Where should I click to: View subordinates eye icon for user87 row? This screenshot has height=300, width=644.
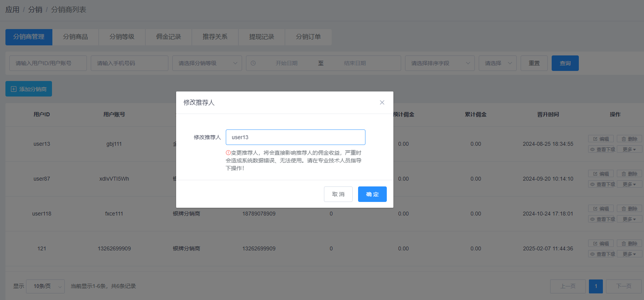click(x=592, y=184)
